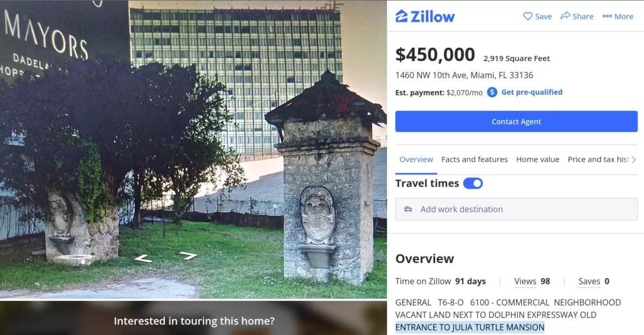Move street view with left arrow
Viewport: 644px width, 335px height.
(143, 259)
